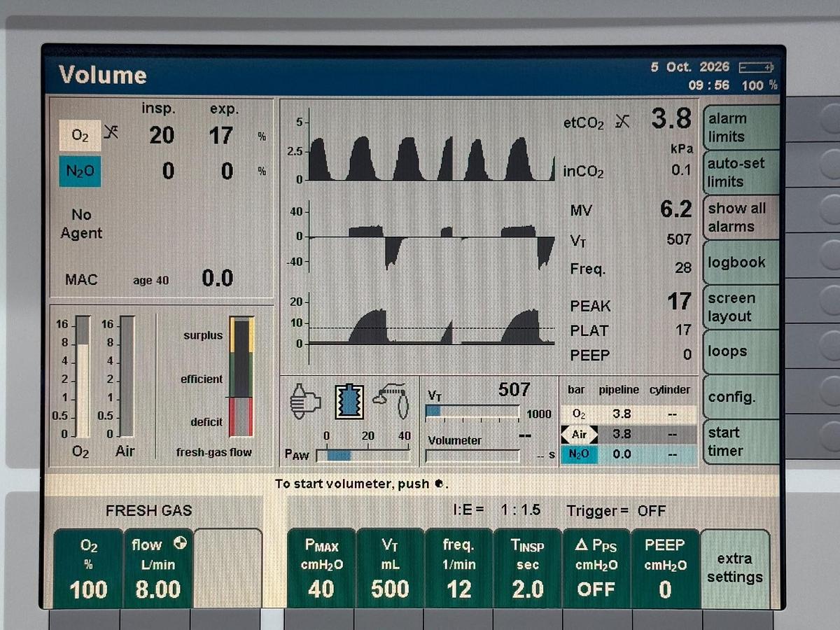This screenshot has height=630, width=840.
Task: Select the freq. 12 per minute setting
Action: (458, 568)
